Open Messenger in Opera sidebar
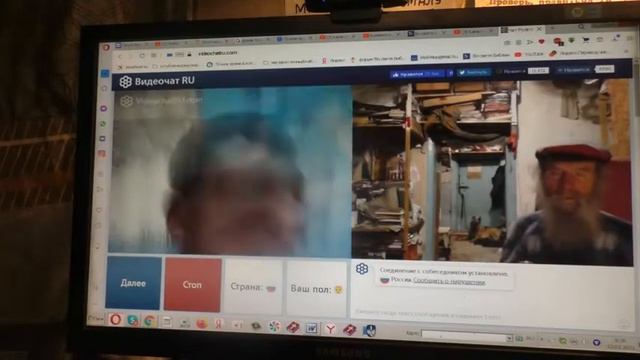 pos(104,109)
